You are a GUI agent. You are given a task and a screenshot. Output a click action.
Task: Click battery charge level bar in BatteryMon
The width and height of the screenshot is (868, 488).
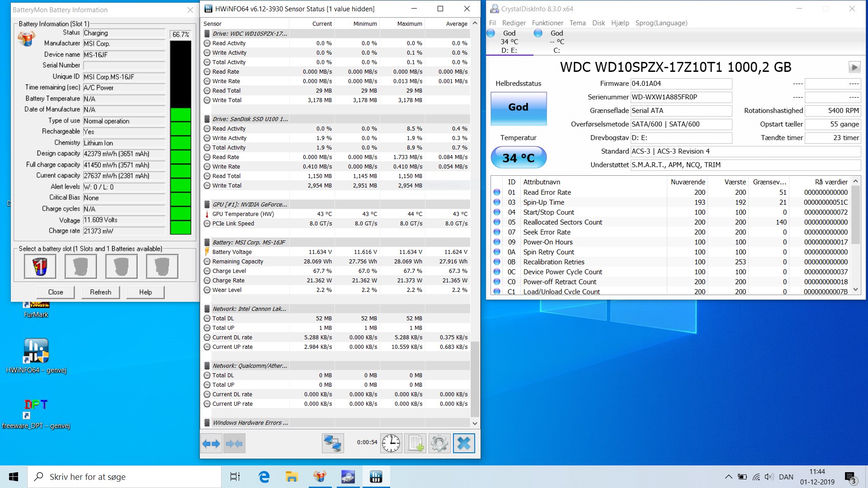[180, 138]
